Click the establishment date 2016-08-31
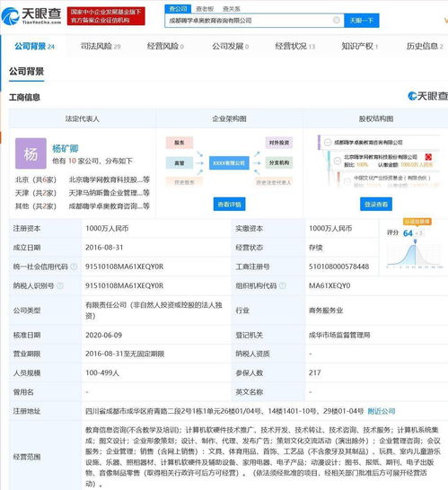Screen dimensions: 448x490 click(x=104, y=248)
